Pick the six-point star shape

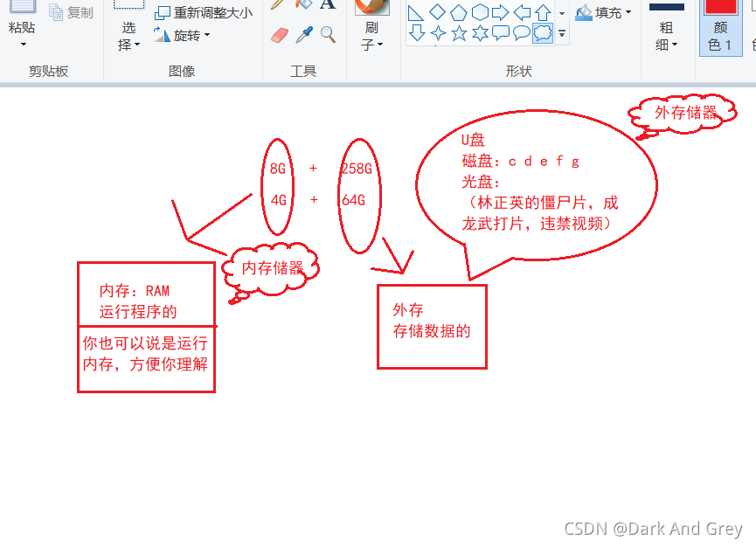point(480,33)
